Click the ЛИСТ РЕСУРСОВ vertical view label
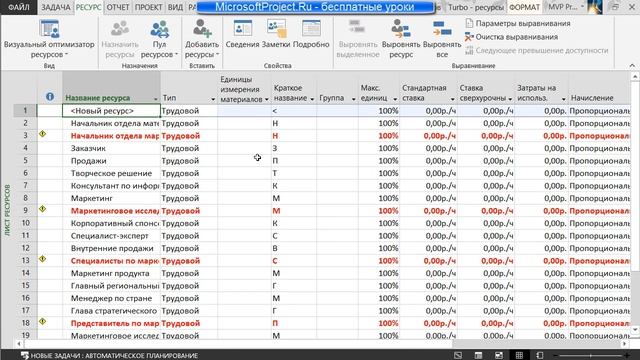Image resolution: width=640 pixels, height=360 pixels. coord(7,210)
